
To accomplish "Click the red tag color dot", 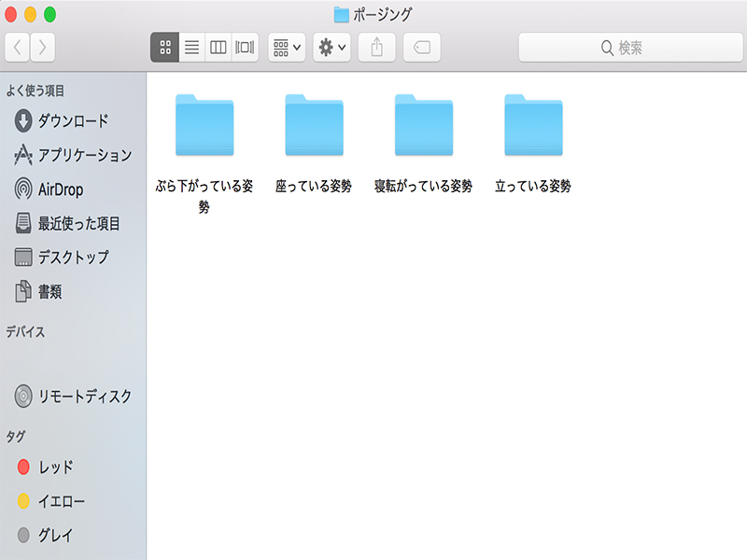I will tap(23, 468).
